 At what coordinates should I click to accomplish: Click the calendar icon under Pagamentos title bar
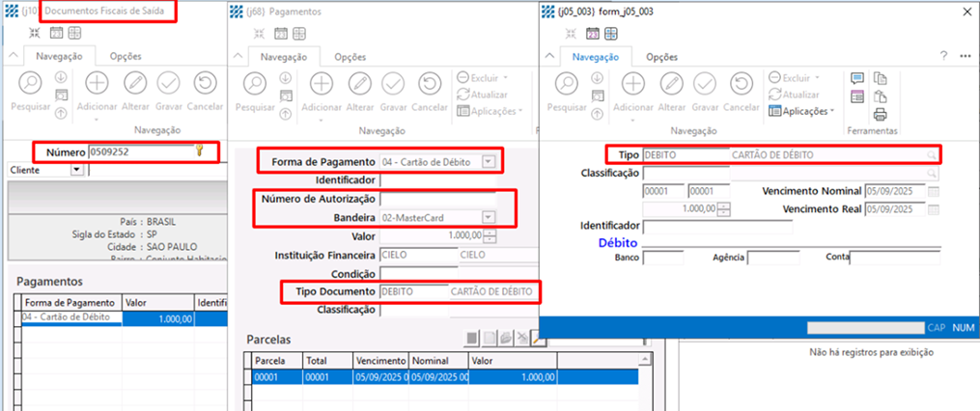(280, 34)
